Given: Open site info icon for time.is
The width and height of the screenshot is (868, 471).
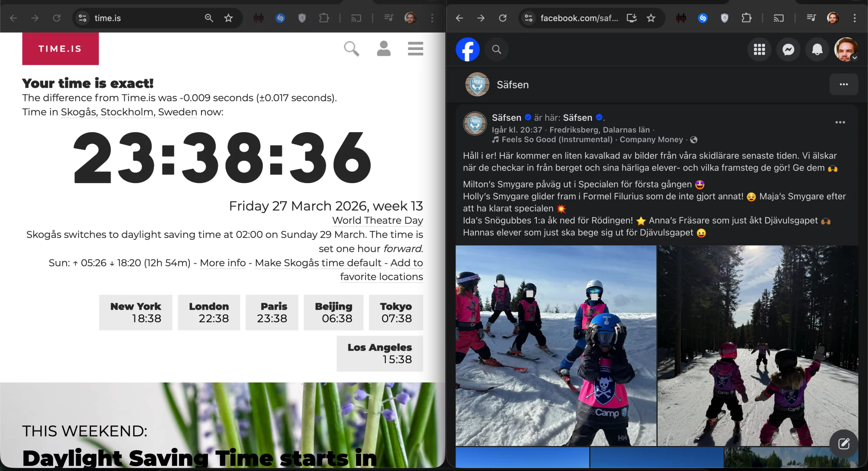Looking at the screenshot, I should pyautogui.click(x=82, y=18).
